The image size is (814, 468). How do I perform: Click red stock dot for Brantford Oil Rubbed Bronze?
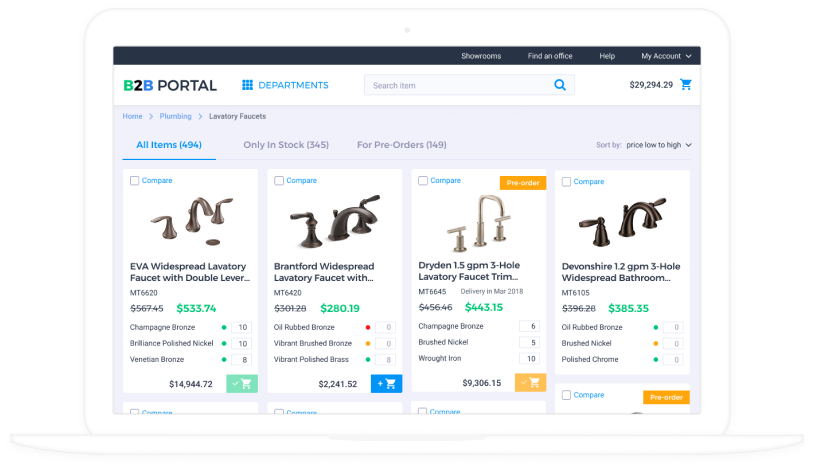(368, 327)
